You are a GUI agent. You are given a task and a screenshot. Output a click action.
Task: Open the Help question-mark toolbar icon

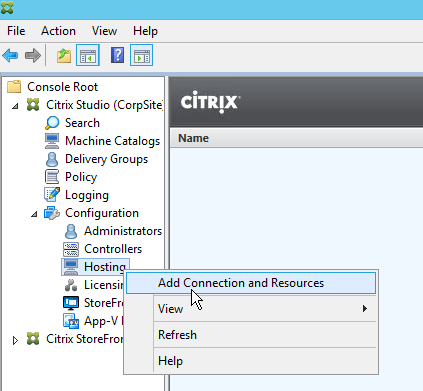(117, 55)
